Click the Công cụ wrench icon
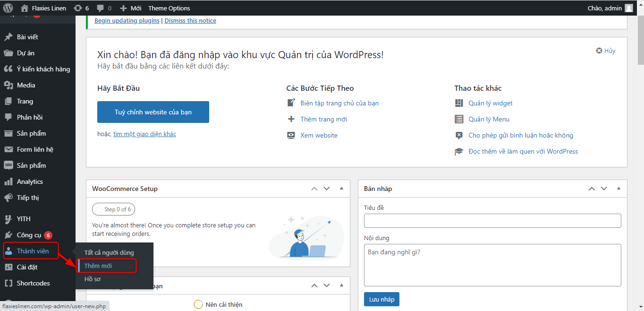This screenshot has width=644, height=311. pyautogui.click(x=8, y=235)
